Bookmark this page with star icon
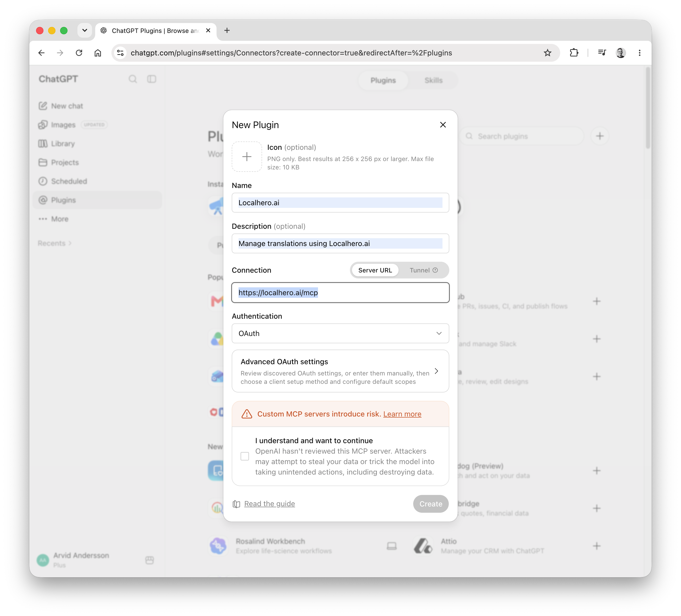Screen dimensions: 681x616 click(x=547, y=53)
